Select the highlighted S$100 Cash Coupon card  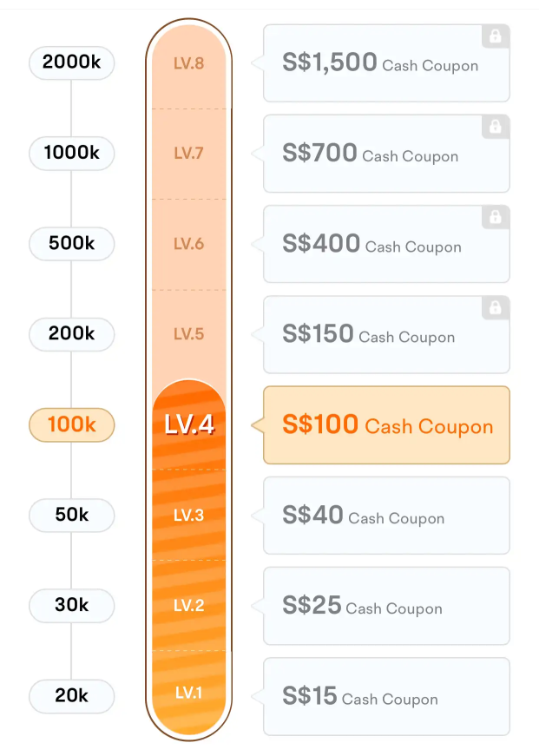[x=386, y=425]
